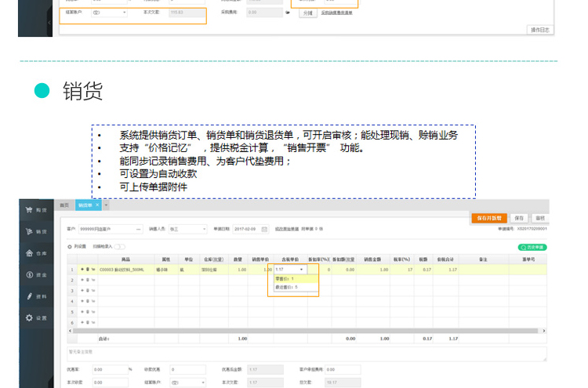Click the delete trash icon in row 4
588x388 pixels.
87,301
